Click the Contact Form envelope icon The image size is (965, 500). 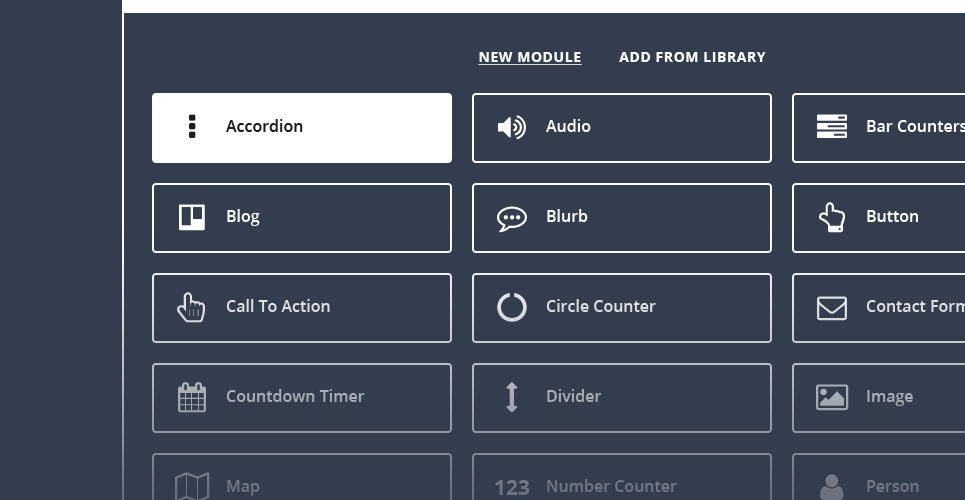click(831, 308)
